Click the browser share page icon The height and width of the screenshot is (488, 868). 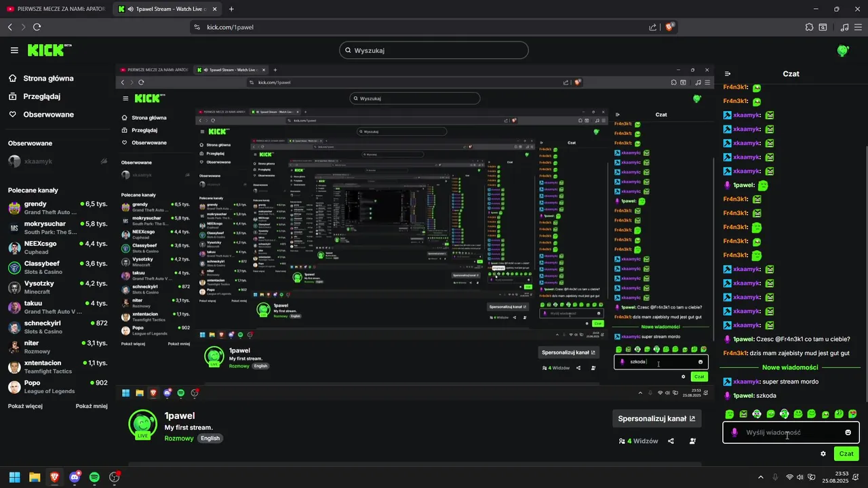coord(652,27)
